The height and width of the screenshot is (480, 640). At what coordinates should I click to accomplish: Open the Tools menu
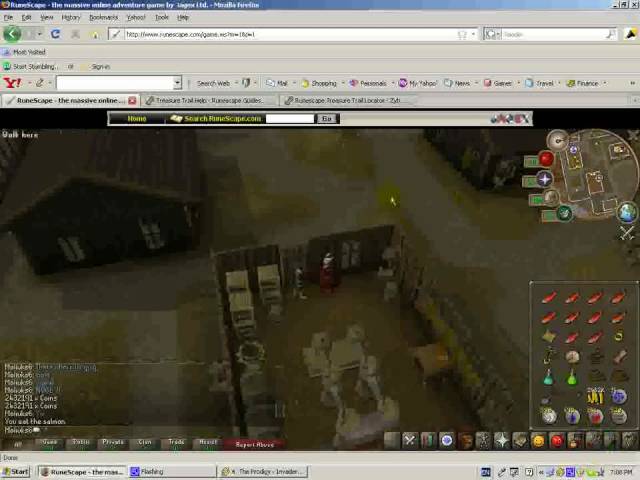[162, 18]
